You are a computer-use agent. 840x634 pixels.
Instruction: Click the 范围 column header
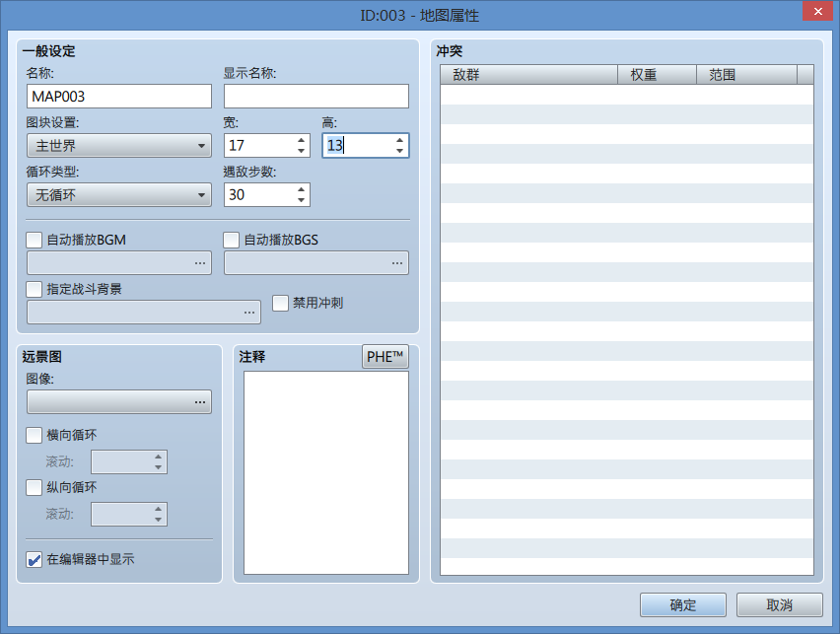(746, 75)
